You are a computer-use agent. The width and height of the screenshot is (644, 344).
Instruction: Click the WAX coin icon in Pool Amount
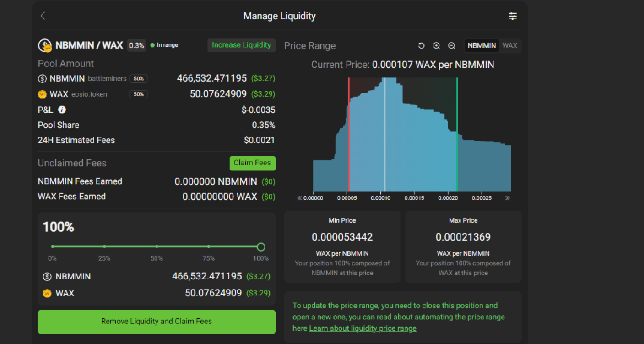click(x=42, y=94)
